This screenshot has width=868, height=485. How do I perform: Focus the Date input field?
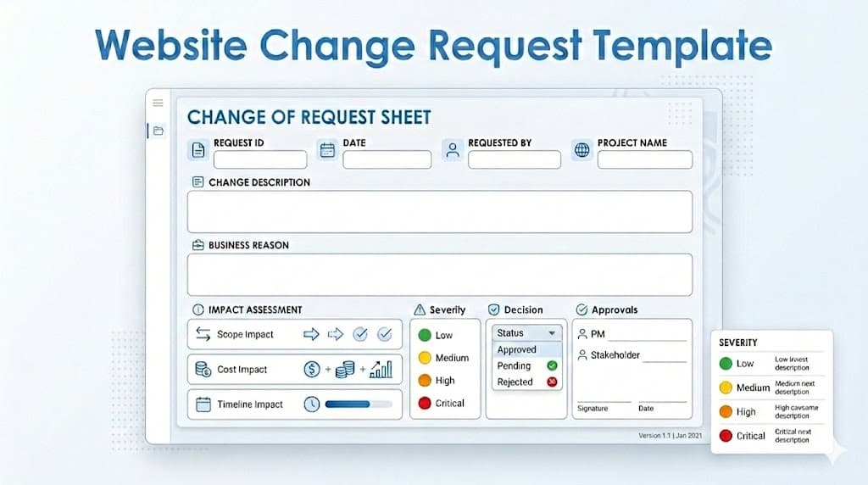click(x=387, y=159)
